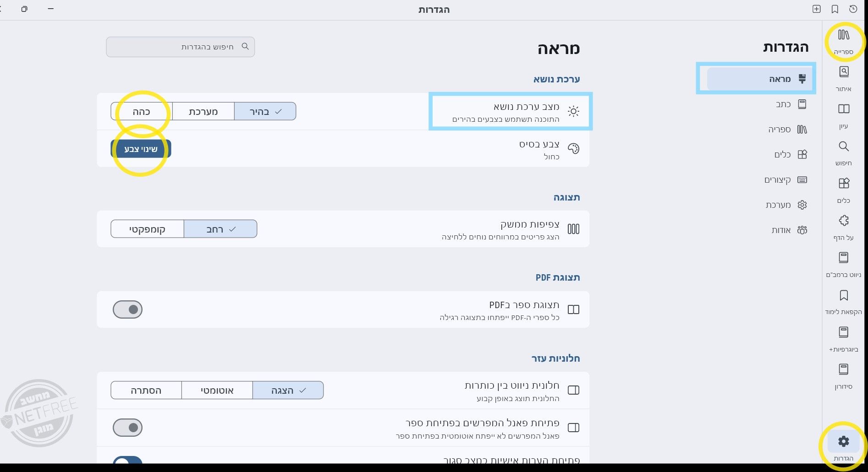
Task: Select the כהה dark theme option
Action: point(142,111)
